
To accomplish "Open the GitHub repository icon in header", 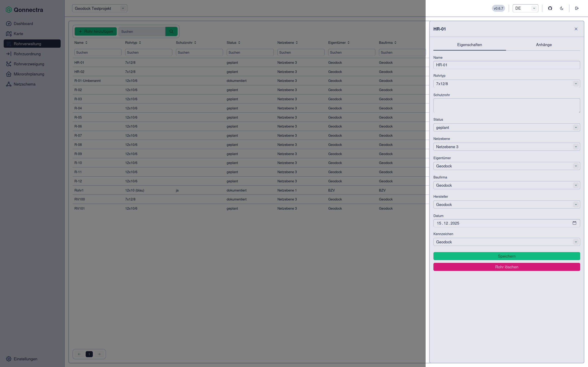I will point(550,8).
